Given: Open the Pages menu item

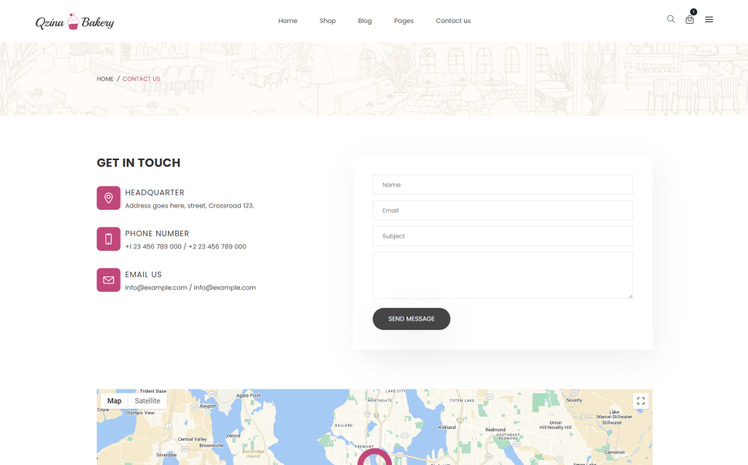Looking at the screenshot, I should 404,21.
